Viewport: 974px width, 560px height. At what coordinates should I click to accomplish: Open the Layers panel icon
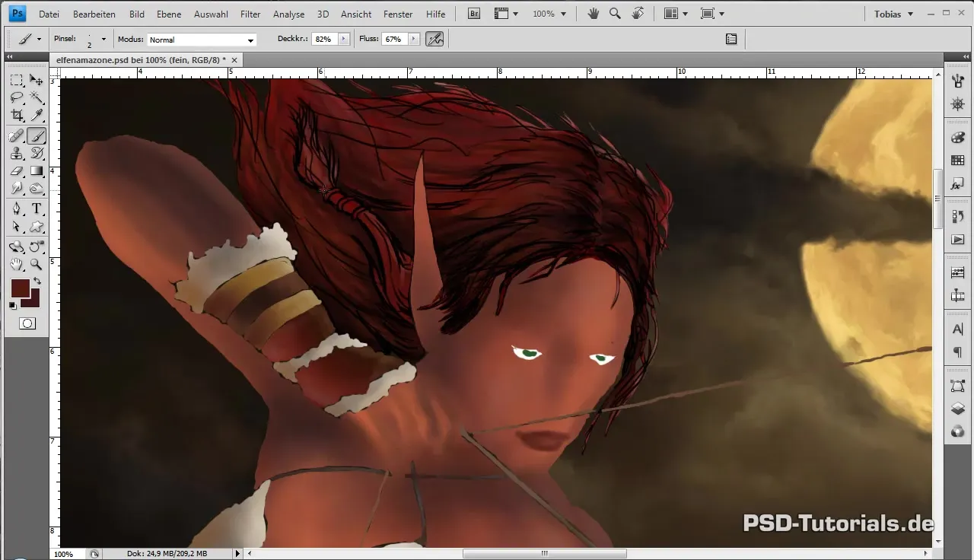[958, 409]
